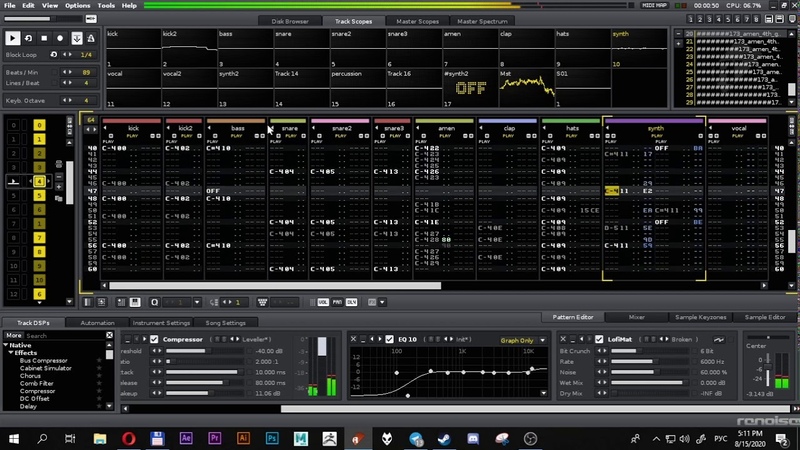Open the Sample Editor tab
800x450 pixels.
click(x=765, y=317)
